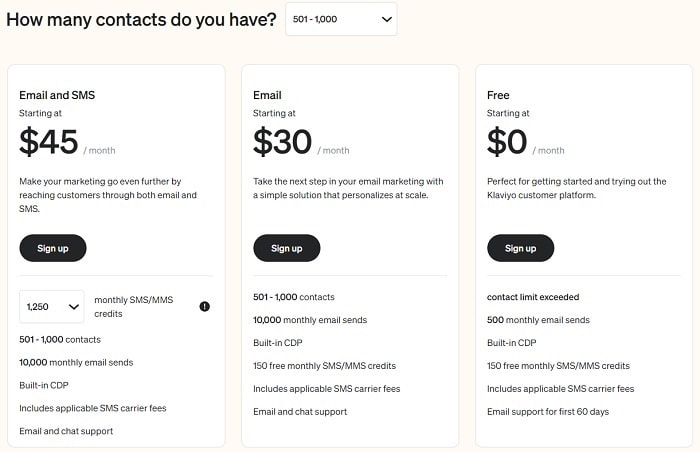The width and height of the screenshot is (700, 452).
Task: Choose Sign up on the Free plan
Action: 520,248
